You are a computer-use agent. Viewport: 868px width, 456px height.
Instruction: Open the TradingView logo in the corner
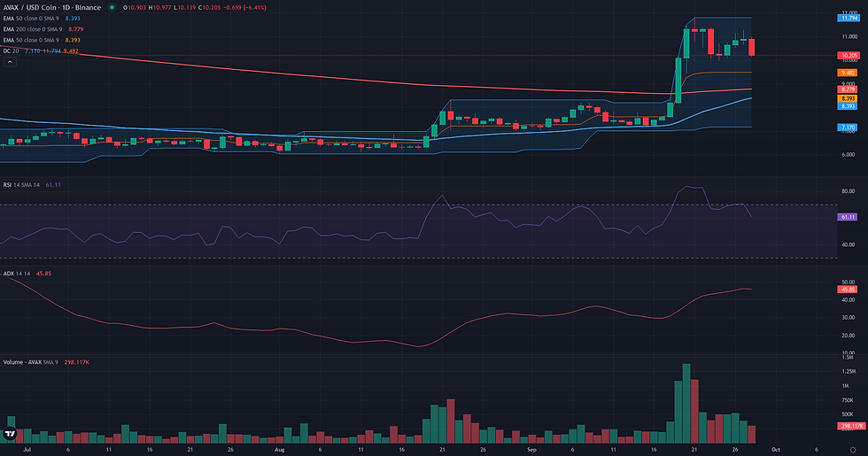click(x=10, y=435)
